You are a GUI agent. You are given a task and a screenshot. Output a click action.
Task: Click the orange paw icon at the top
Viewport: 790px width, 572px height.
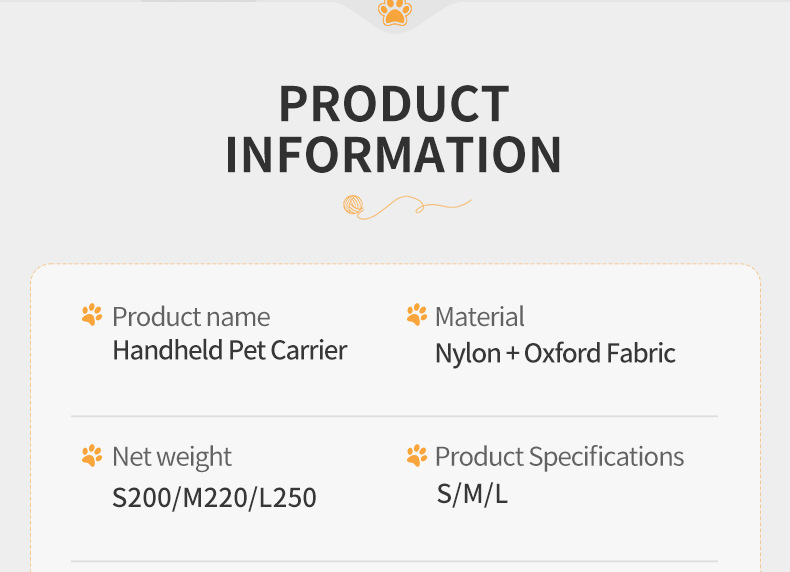[395, 12]
